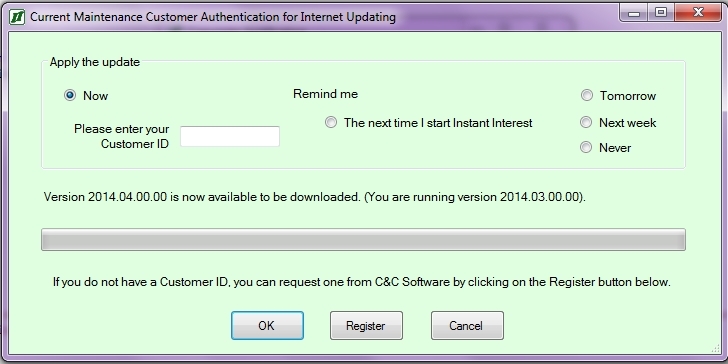
Task: Click the 'Remind me' label
Action: 325,94
